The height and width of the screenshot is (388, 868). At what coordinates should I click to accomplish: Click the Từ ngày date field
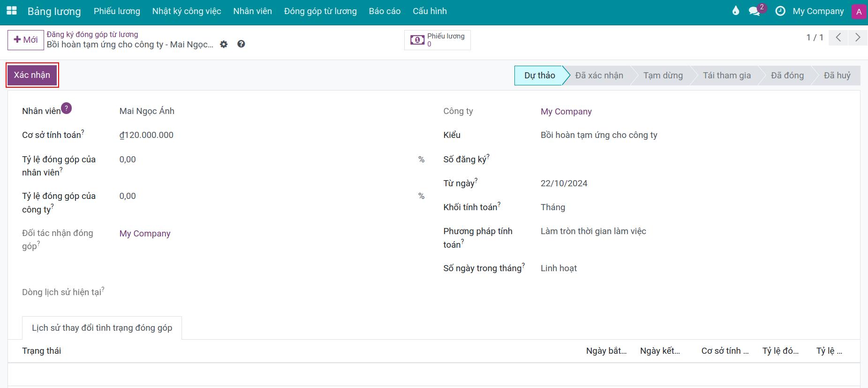click(x=693, y=183)
